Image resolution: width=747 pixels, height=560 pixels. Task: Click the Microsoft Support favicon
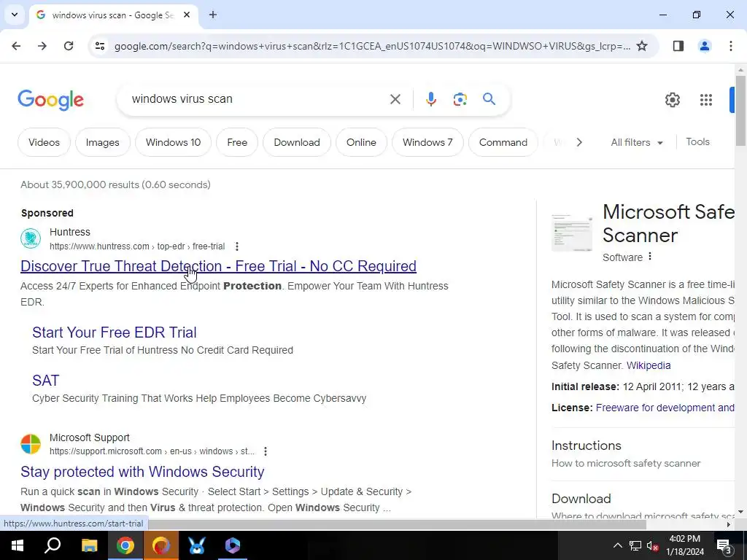(x=31, y=444)
